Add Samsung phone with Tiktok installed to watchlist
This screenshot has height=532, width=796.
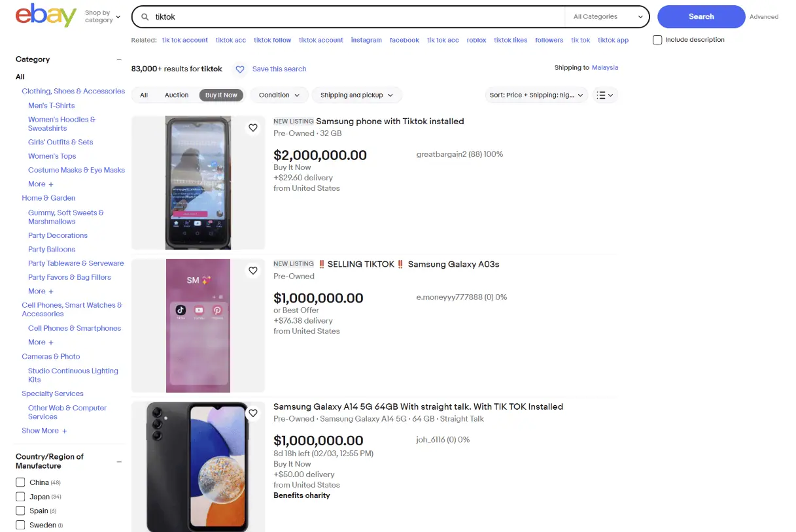253,128
